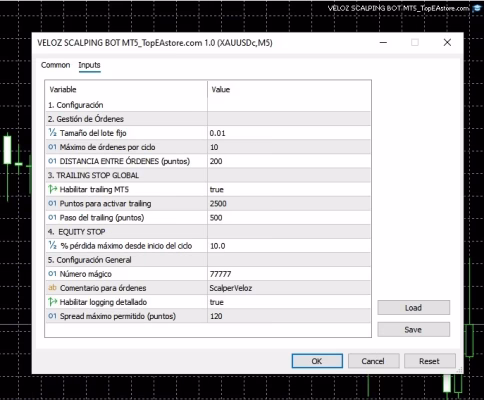Click the integer icon beside Spread máximo permitido
This screenshot has width=484, height=400.
coord(52,316)
